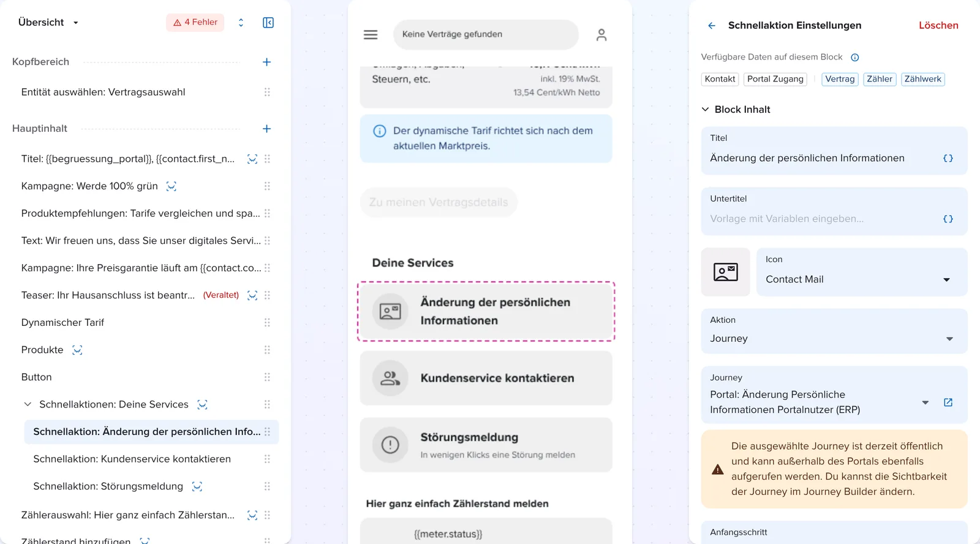The image size is (980, 544).
Task: Open selected Journey in new tab
Action: coord(948,402)
